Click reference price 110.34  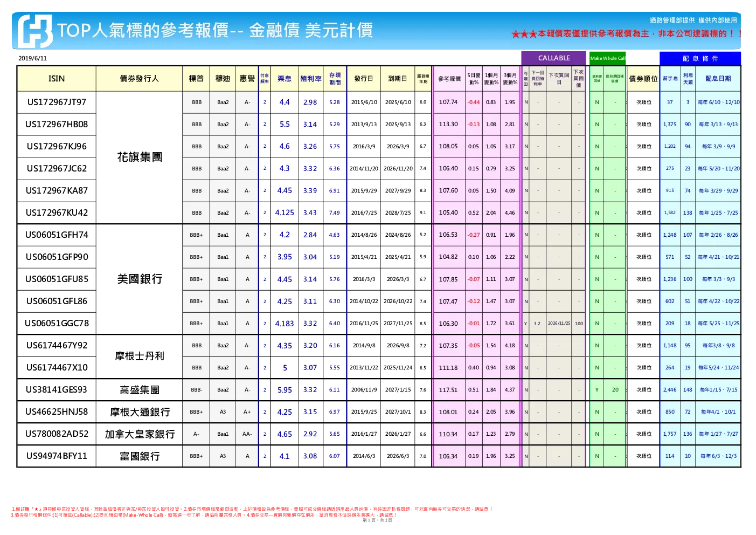click(448, 434)
